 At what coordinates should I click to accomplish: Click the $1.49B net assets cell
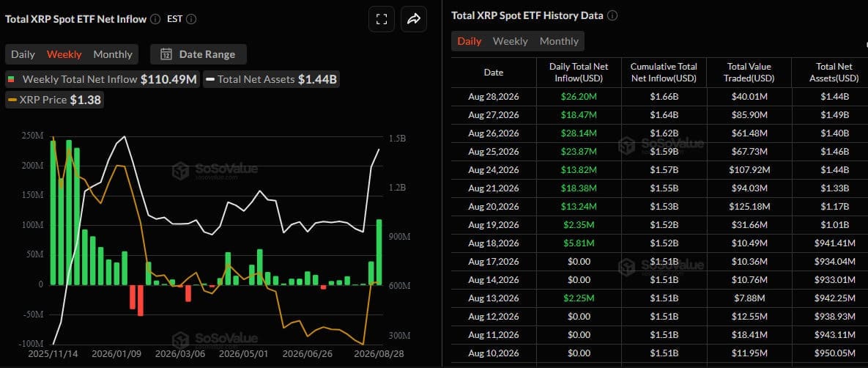835,114
